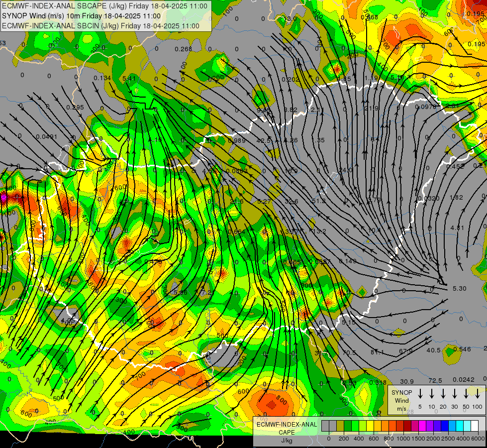Viewport: 487px width, 448px height.
Task: Click the SYNOP Wind m/s legend caption
Action: click(x=401, y=400)
